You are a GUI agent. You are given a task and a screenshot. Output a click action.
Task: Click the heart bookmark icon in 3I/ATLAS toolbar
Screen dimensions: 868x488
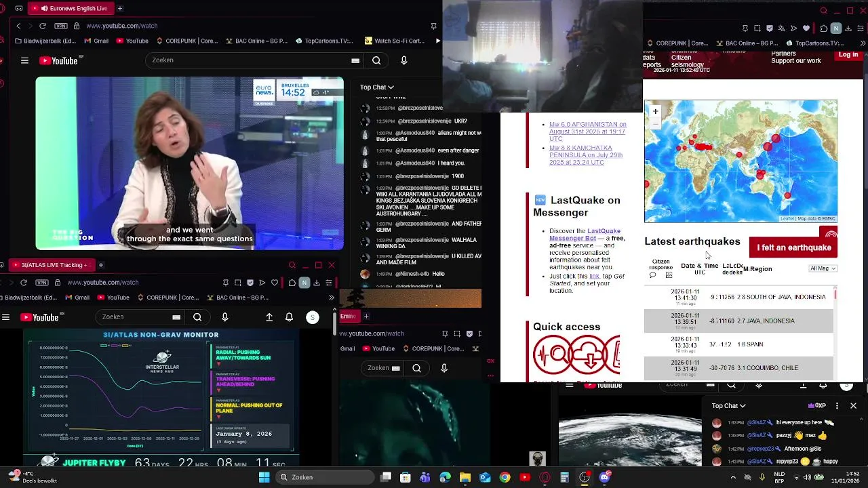(275, 283)
